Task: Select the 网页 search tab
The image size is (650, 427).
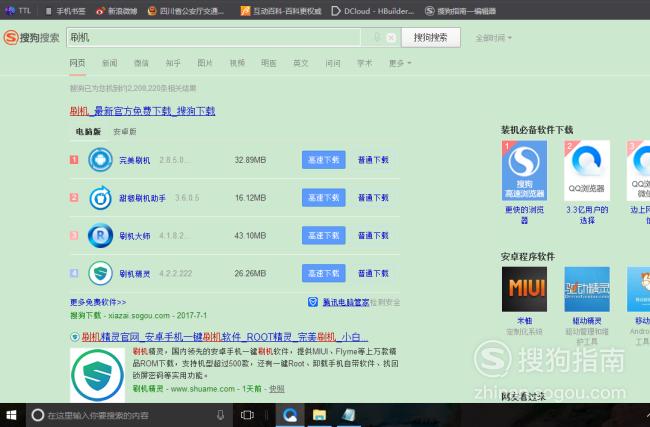Action: click(x=78, y=63)
